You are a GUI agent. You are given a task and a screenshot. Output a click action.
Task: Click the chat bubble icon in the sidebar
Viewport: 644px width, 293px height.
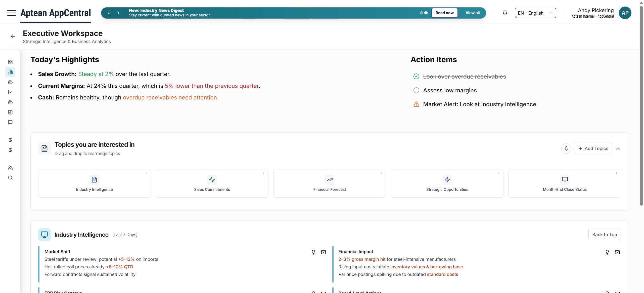click(10, 122)
